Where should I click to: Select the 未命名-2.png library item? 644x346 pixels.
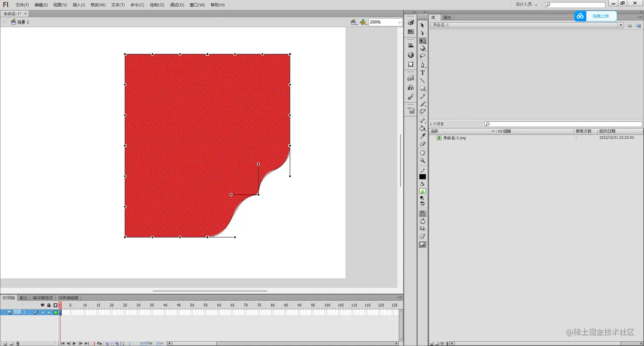tap(454, 137)
